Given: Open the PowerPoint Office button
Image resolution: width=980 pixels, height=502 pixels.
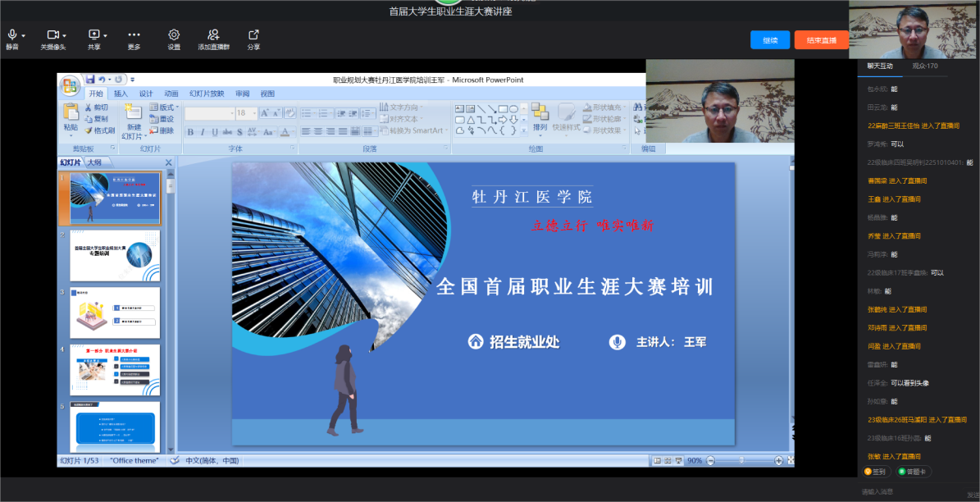Looking at the screenshot, I should tap(70, 85).
